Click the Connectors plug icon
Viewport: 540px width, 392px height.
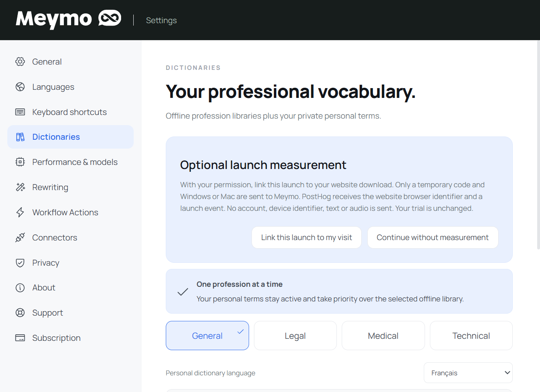pyautogui.click(x=20, y=238)
